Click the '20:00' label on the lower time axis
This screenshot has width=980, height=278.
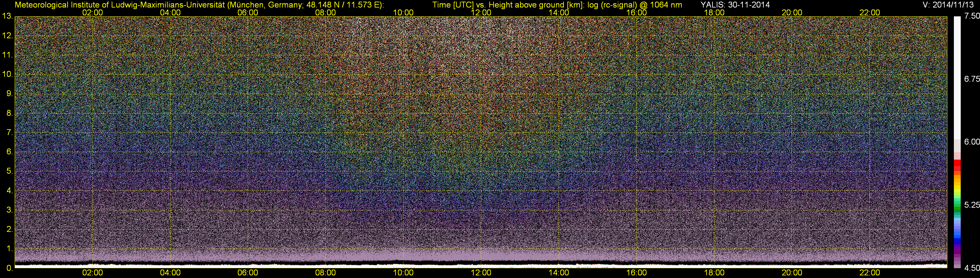point(792,273)
